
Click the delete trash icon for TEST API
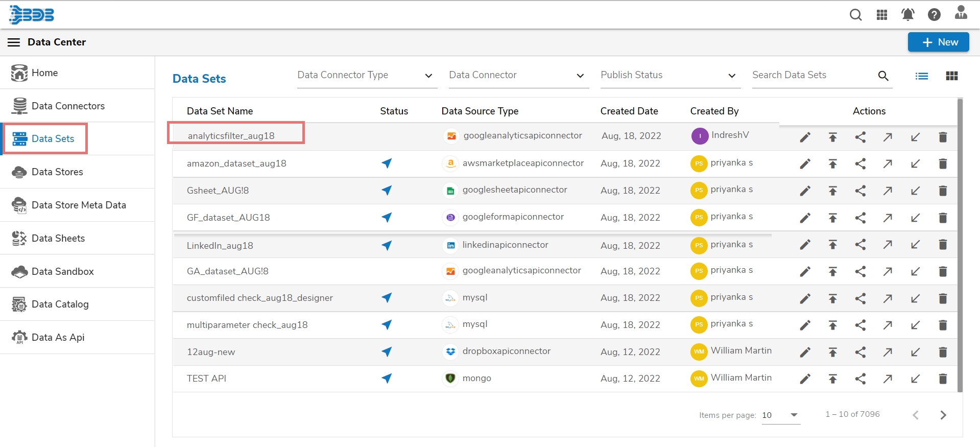coord(943,379)
